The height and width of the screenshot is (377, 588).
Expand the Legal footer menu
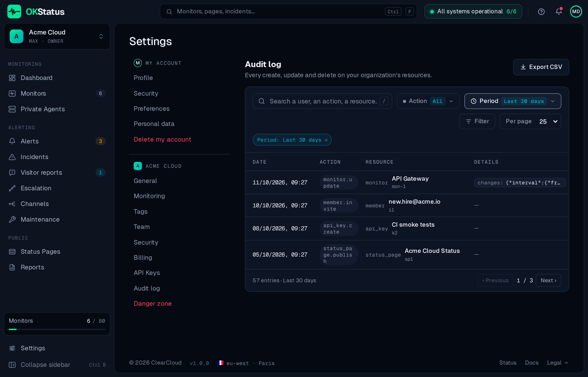pos(557,363)
